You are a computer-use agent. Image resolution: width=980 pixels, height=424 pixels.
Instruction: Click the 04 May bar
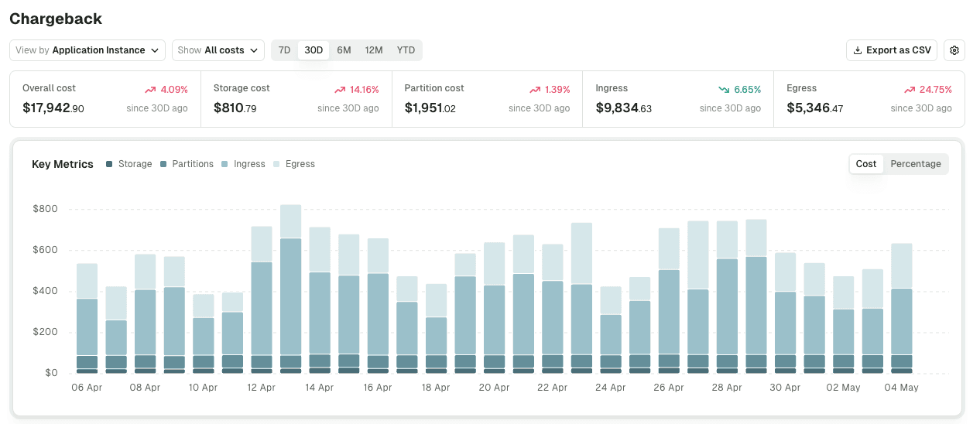[x=902, y=309]
